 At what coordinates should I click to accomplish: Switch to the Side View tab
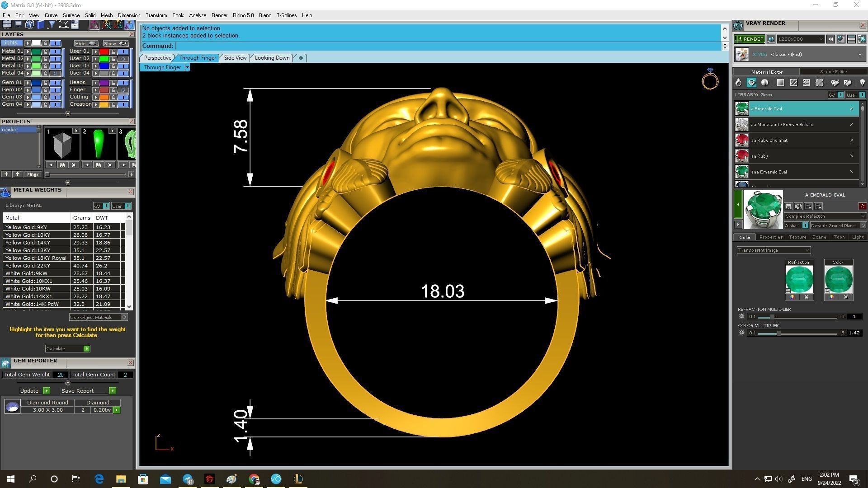(x=235, y=58)
